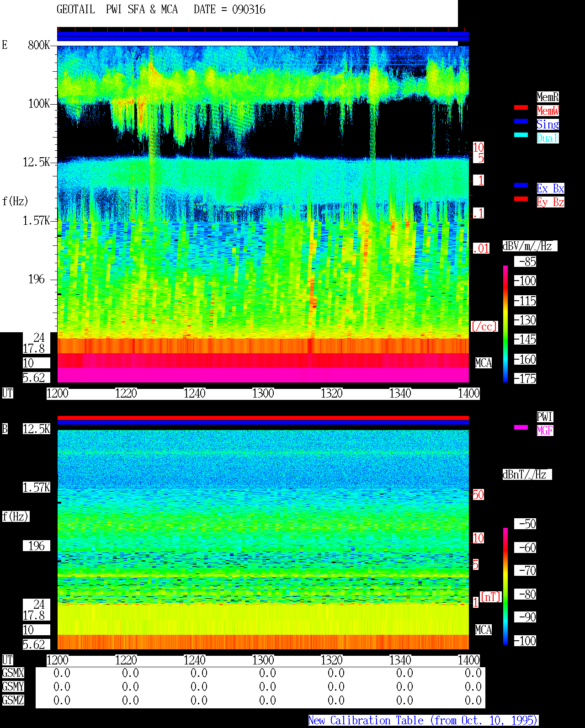Click the dBV/m/√Hz electric field color bar

point(505,324)
